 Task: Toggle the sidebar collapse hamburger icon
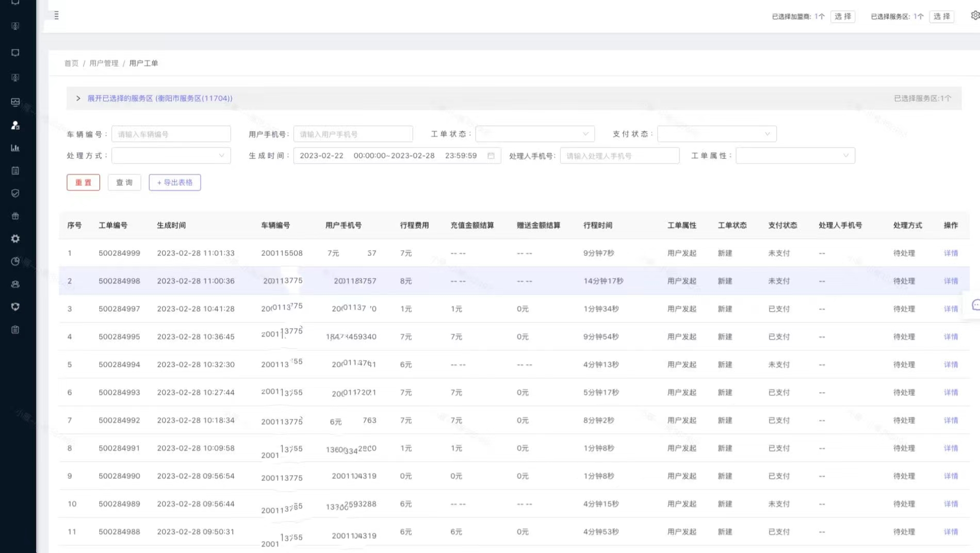click(56, 15)
